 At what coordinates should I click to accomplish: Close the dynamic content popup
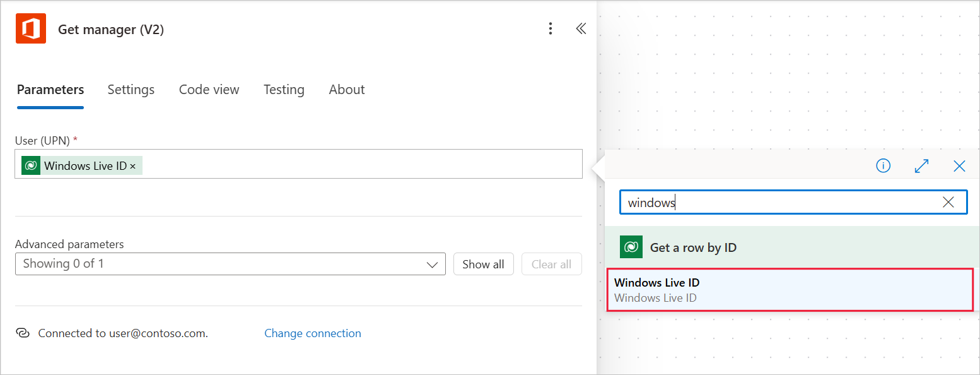tap(959, 166)
